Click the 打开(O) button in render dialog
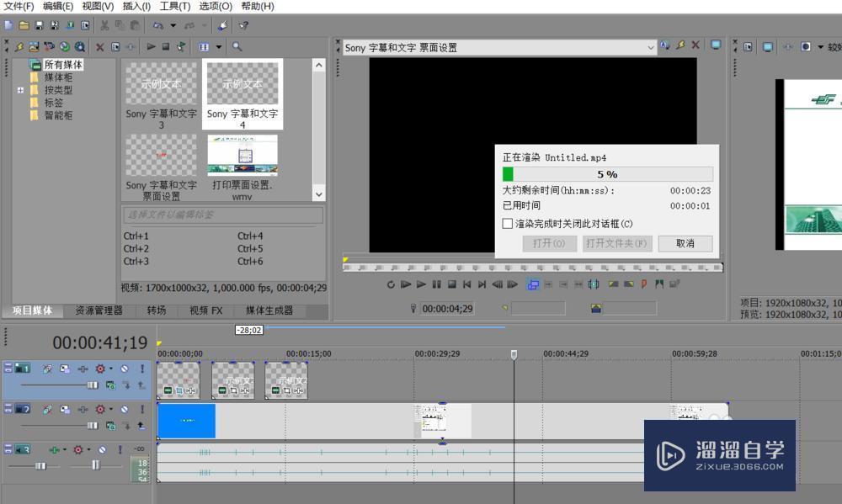Screen dimensions: 842x504 549,243
